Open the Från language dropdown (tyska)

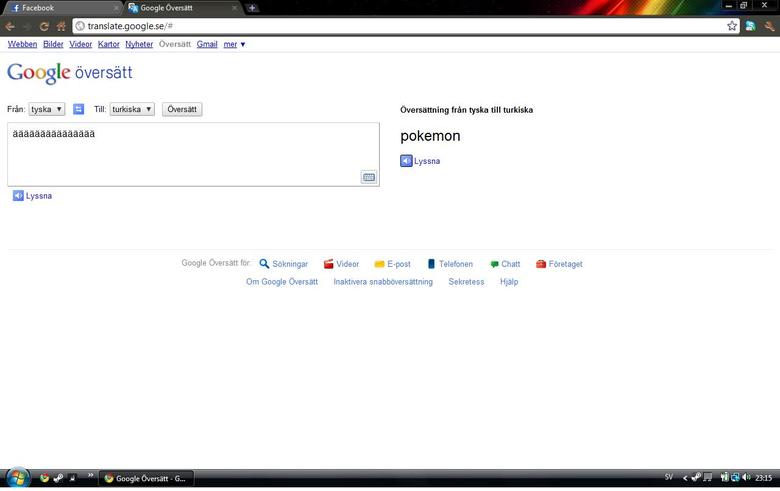click(x=46, y=109)
